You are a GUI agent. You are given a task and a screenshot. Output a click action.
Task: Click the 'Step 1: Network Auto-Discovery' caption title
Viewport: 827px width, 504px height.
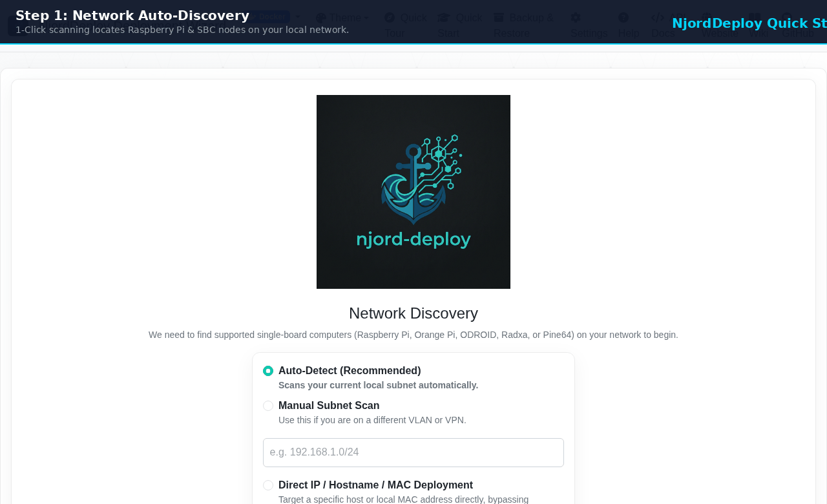click(x=132, y=16)
